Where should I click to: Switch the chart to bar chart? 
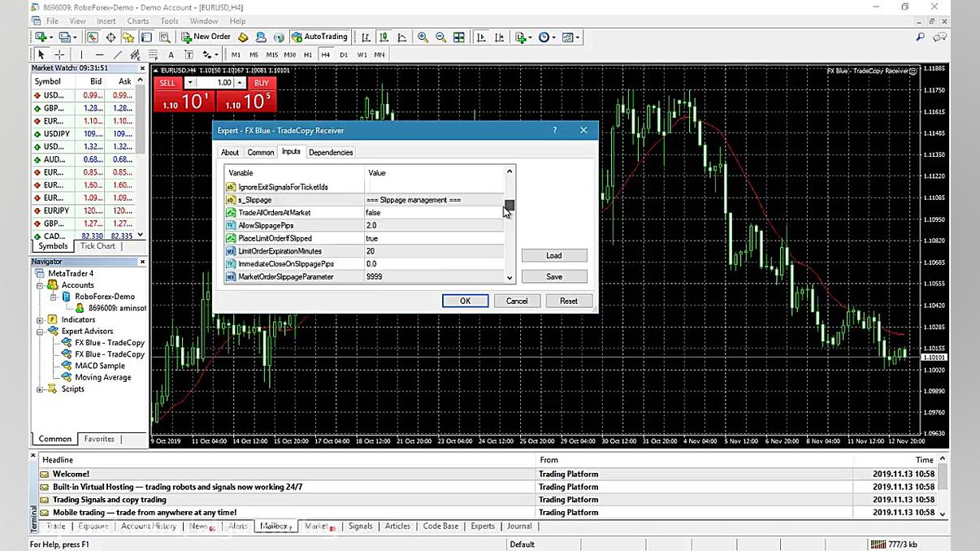(x=366, y=37)
